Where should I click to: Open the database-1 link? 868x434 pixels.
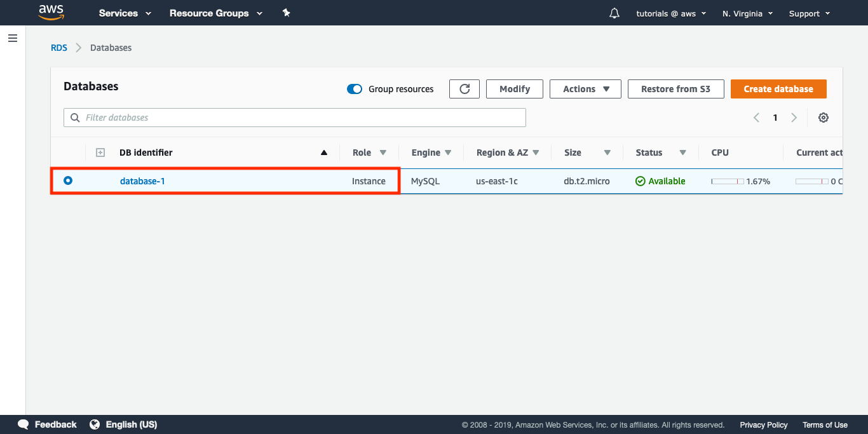point(142,181)
